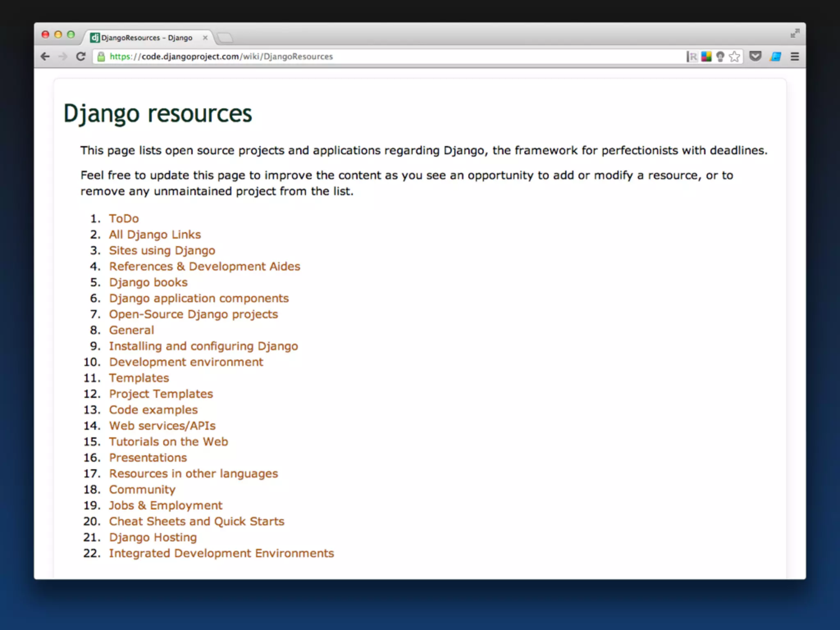
Task: Go to Integrated Development Environments link
Action: pyautogui.click(x=221, y=553)
